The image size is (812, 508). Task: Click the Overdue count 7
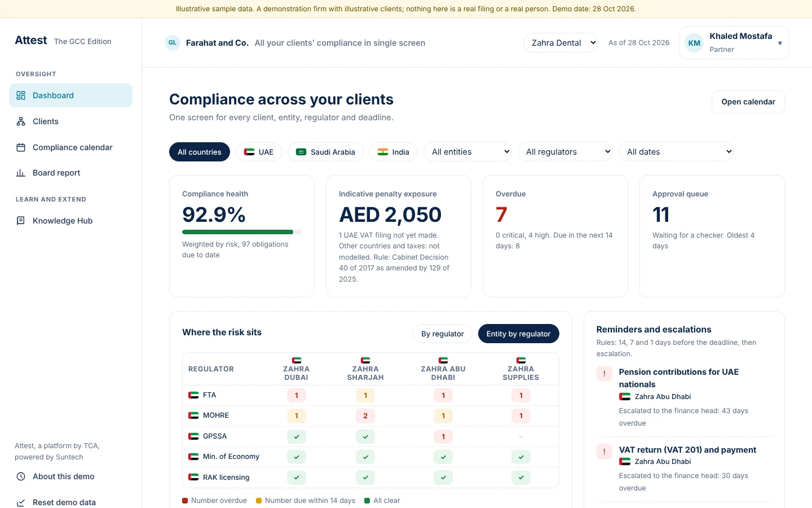(501, 214)
